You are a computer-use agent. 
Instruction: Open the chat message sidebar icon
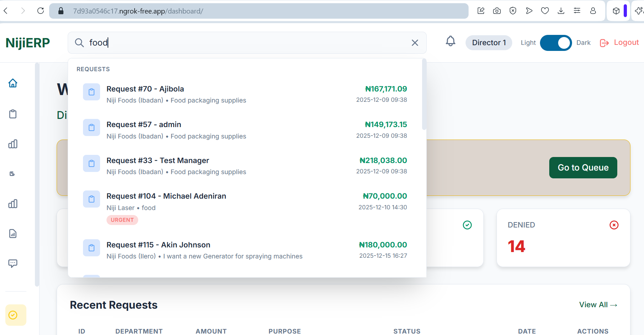click(x=13, y=263)
